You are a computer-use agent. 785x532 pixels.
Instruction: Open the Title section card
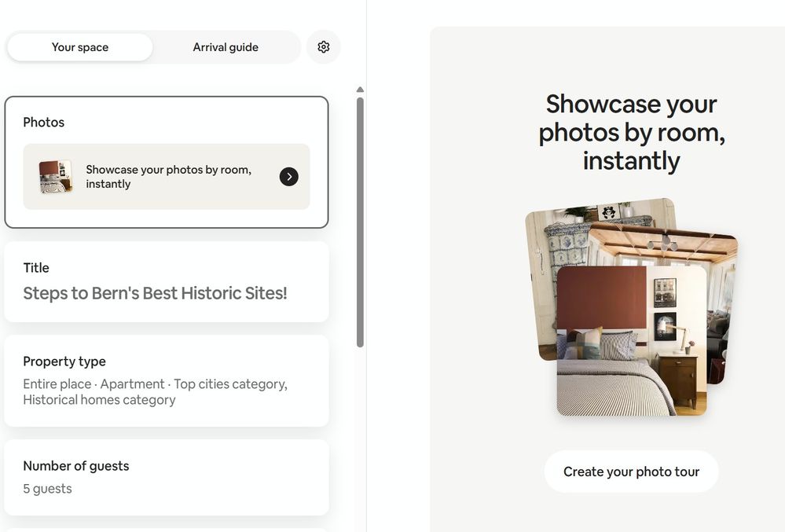(167, 281)
